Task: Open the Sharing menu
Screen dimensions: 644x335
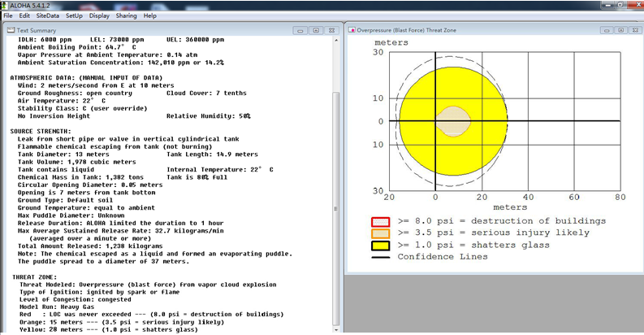Action: [x=126, y=15]
